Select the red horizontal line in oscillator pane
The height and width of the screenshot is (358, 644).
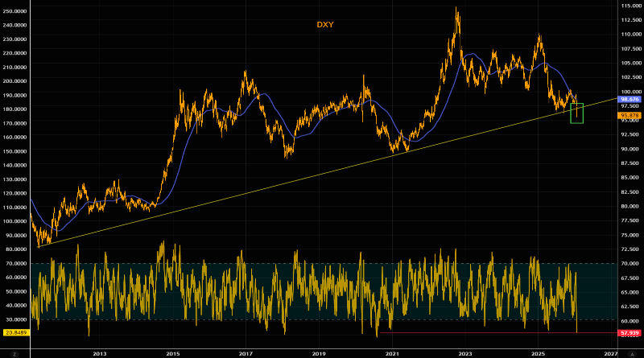[x=483, y=332]
